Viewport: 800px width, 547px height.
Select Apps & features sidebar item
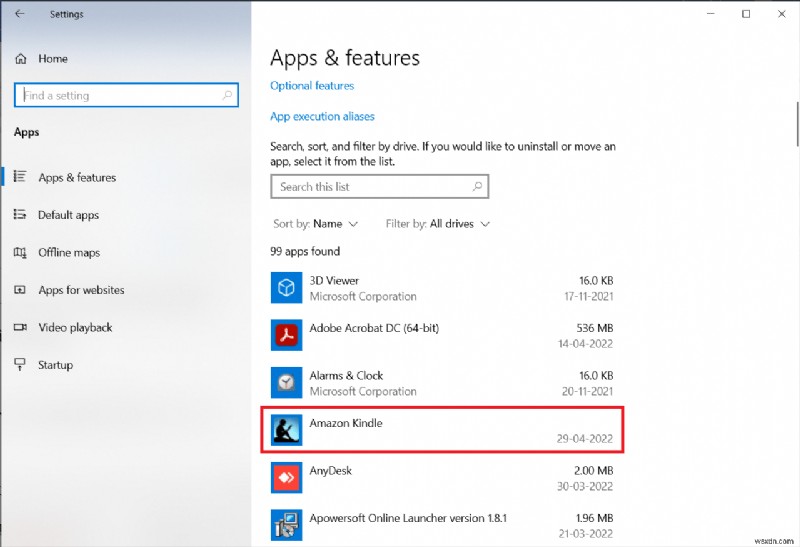(x=77, y=177)
